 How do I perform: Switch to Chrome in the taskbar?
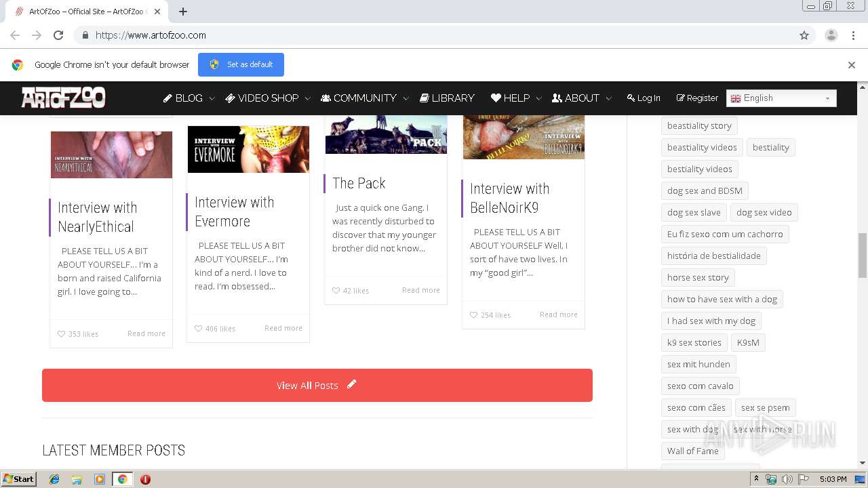(x=122, y=479)
